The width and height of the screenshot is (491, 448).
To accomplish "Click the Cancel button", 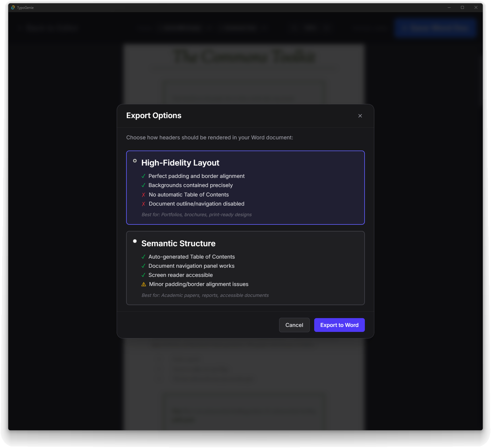I will 294,325.
